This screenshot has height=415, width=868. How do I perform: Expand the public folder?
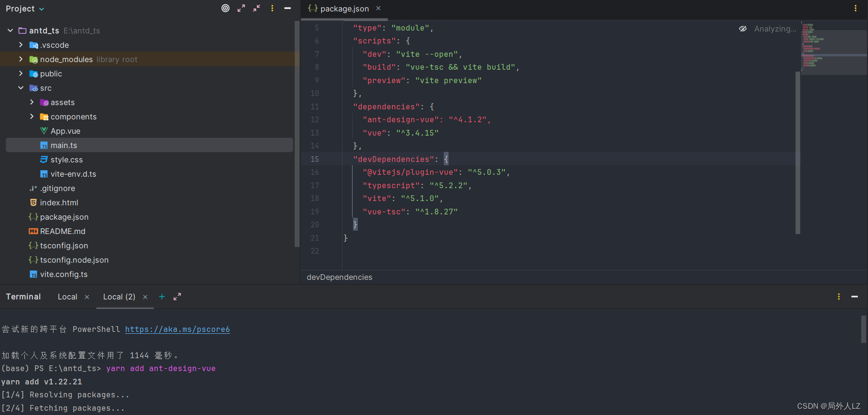21,74
